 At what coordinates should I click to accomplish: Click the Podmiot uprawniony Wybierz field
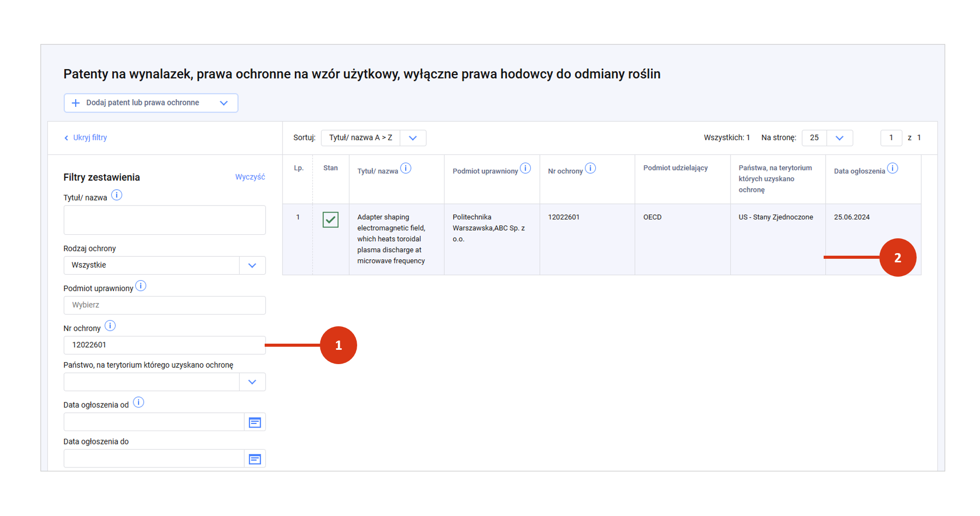pos(165,305)
